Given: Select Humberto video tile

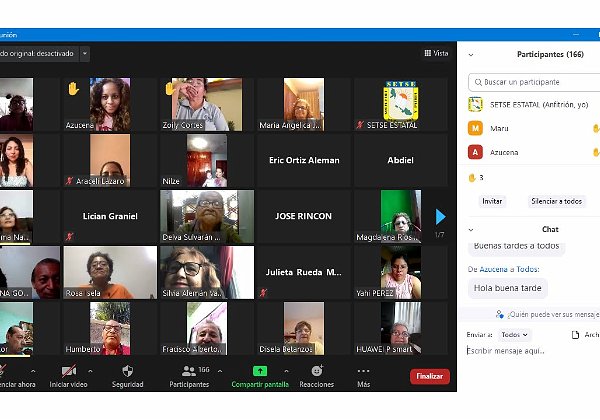Looking at the screenshot, I should [x=110, y=329].
